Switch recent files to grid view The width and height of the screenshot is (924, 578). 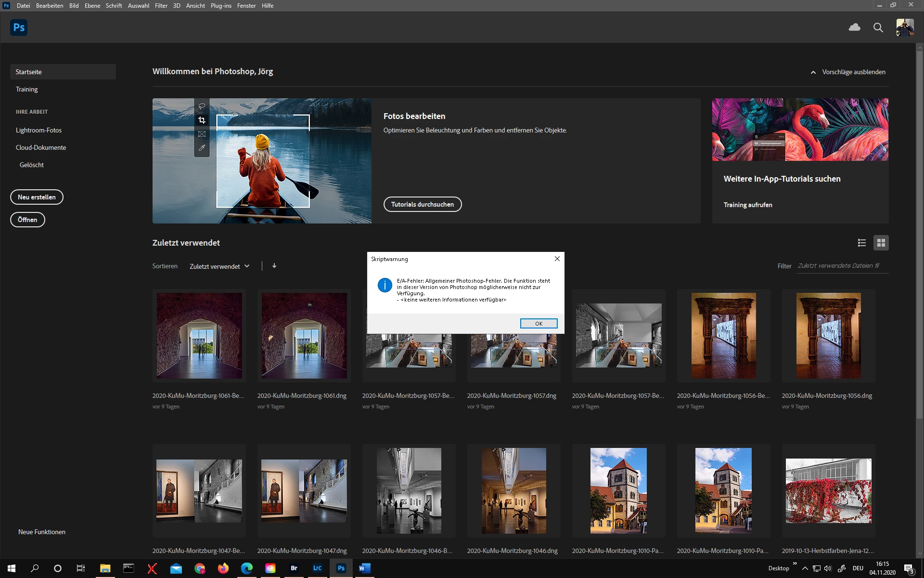click(x=881, y=243)
